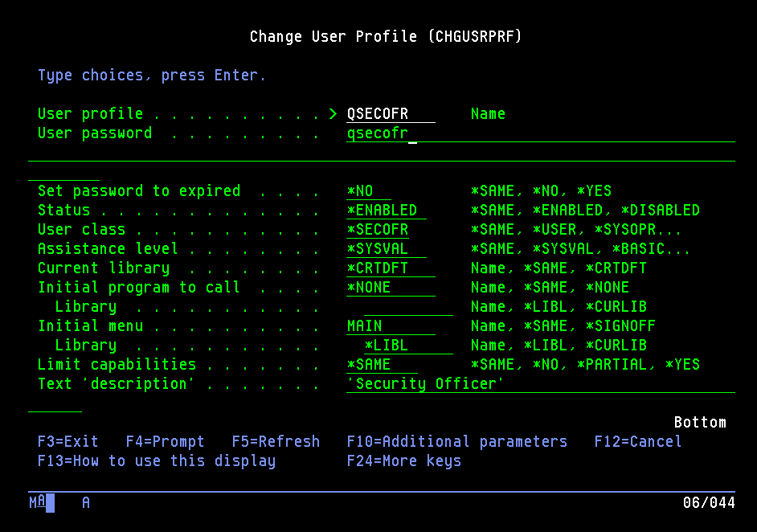This screenshot has width=757, height=532.
Task: Click the lone 'A' status bar indicator
Action: pos(86,503)
